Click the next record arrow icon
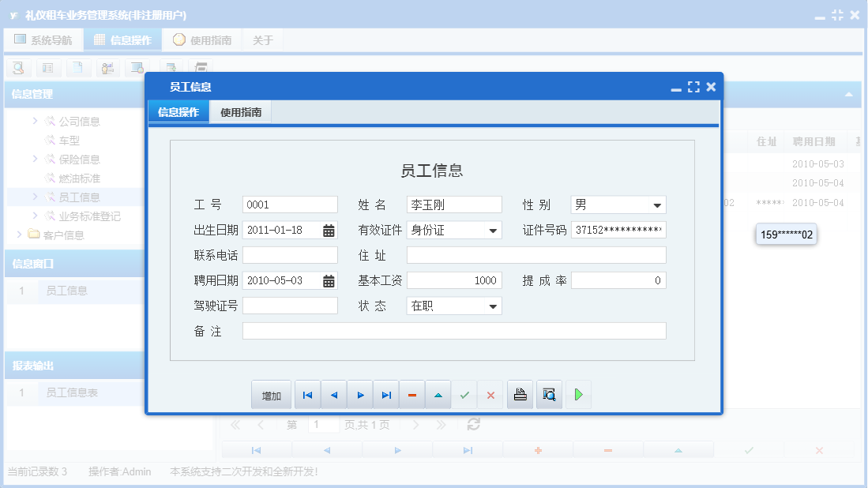This screenshot has height=488, width=868. pyautogui.click(x=359, y=394)
